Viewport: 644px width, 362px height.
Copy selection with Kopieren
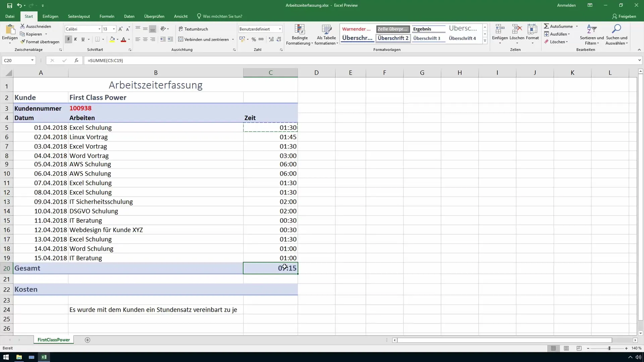pyautogui.click(x=31, y=34)
